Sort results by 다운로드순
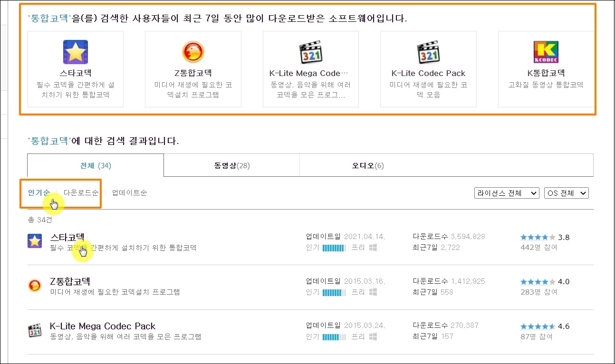The width and height of the screenshot is (615, 364). click(x=81, y=192)
